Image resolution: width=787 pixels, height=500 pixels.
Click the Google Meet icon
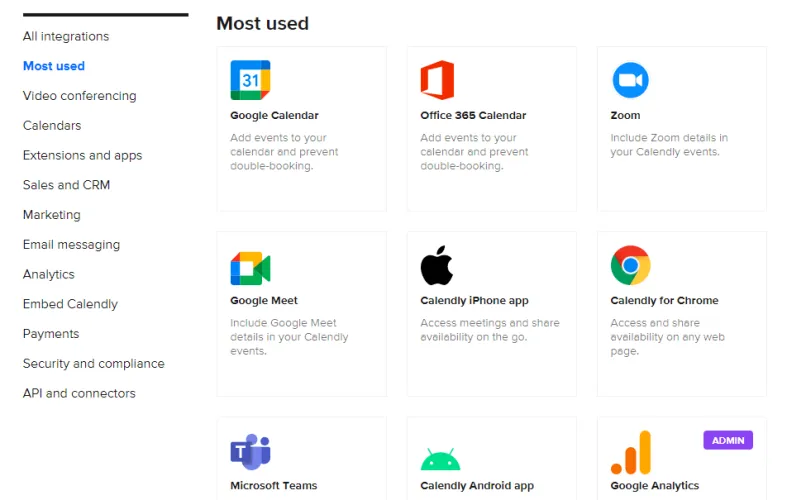[250, 267]
